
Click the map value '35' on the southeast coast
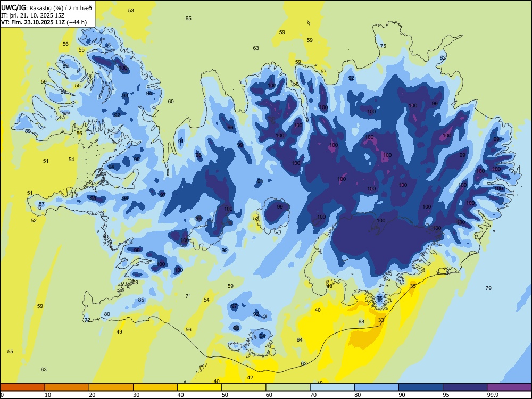coord(413,286)
